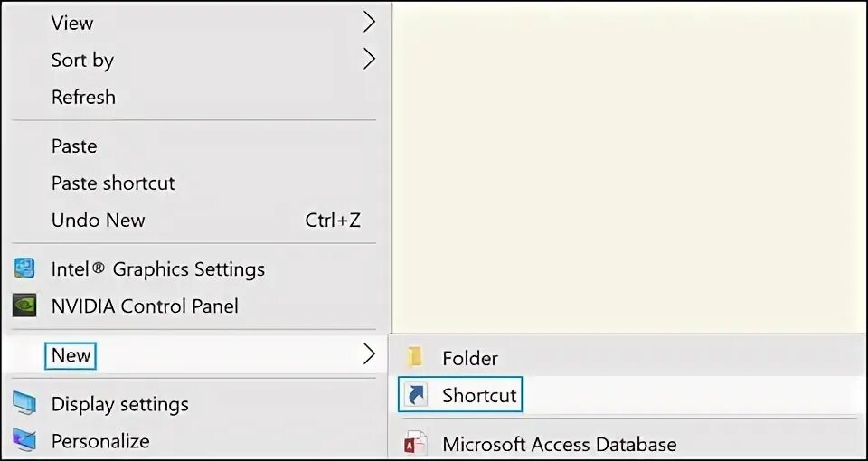Click the Folder text label in submenu
The image size is (868, 461).
click(470, 358)
